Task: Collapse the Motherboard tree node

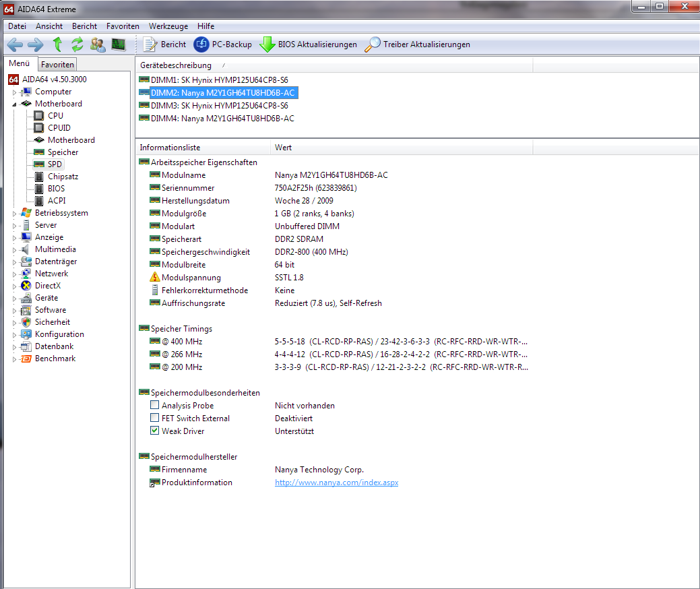Action: pyautogui.click(x=14, y=104)
